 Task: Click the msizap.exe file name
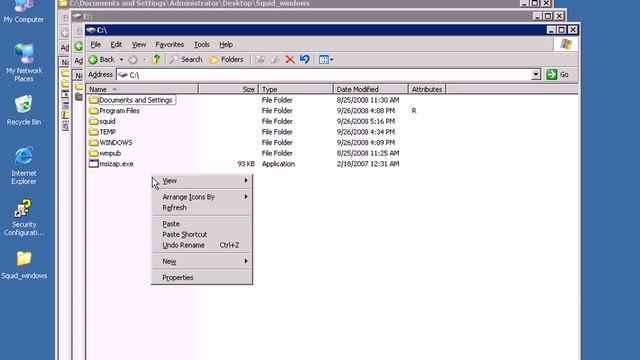116,164
